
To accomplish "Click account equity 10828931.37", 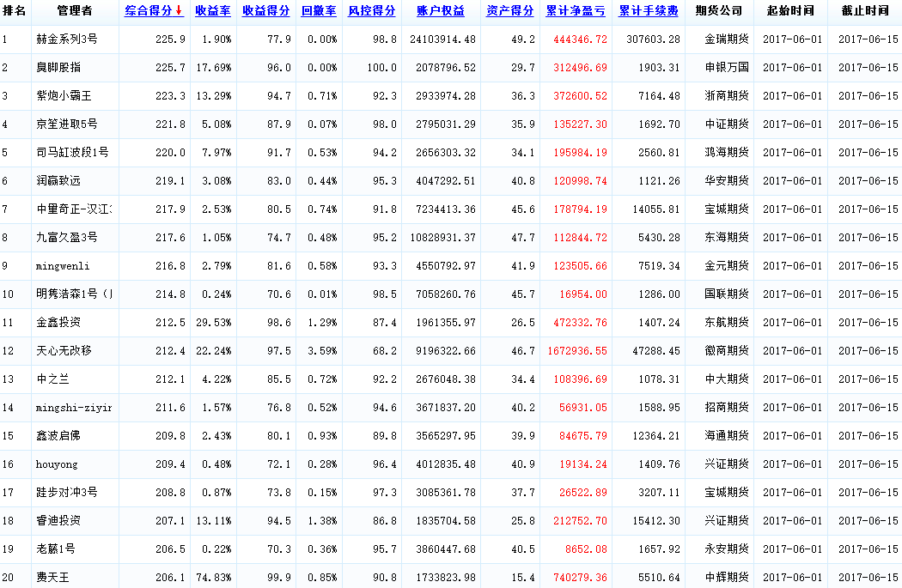I will pos(442,238).
